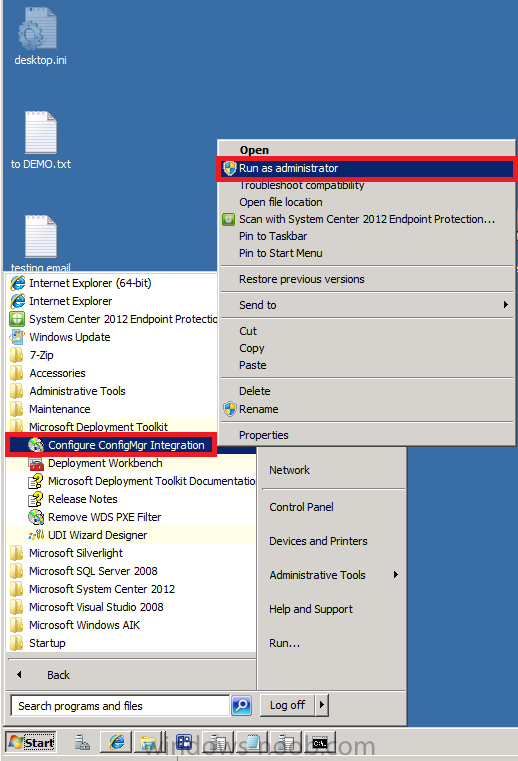This screenshot has width=518, height=761.
Task: Open the Command Prompt taskbar icon
Action: (319, 743)
